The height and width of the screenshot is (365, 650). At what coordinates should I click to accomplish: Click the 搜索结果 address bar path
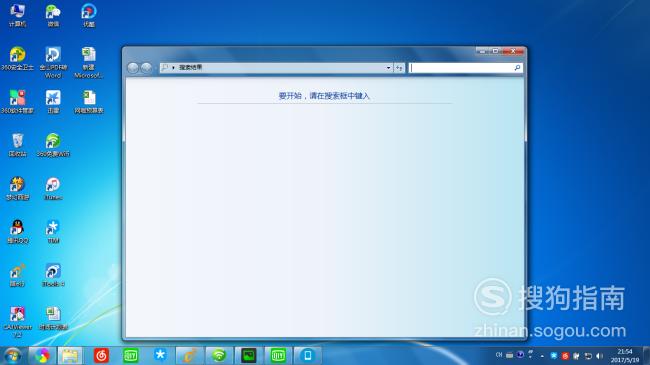tap(191, 67)
